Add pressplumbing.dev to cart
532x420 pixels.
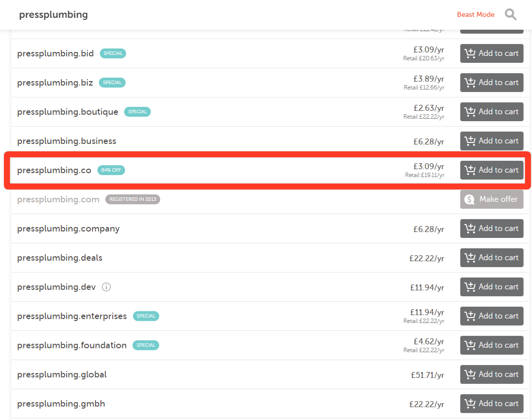click(x=491, y=287)
